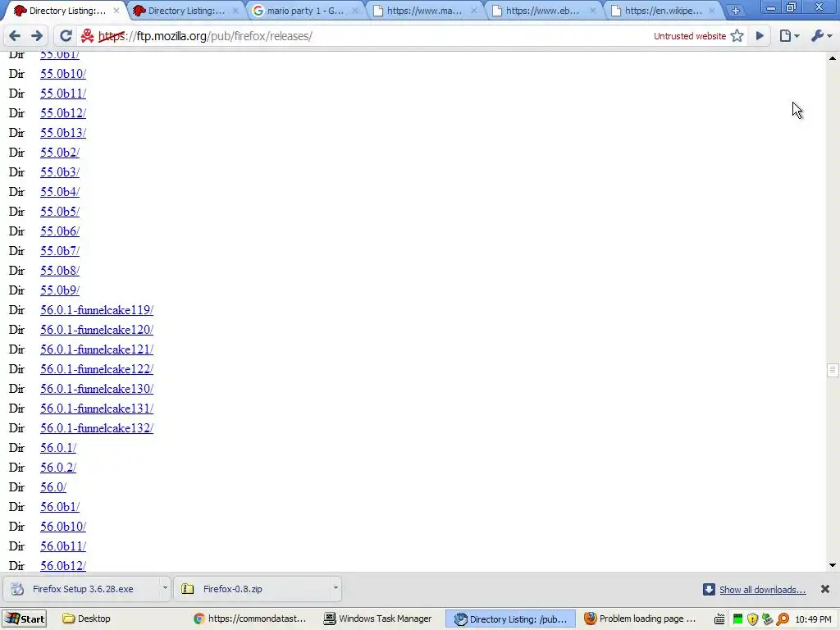The width and height of the screenshot is (840, 630).
Task: Open the 55.0b2/ directory link
Action: coord(59,152)
